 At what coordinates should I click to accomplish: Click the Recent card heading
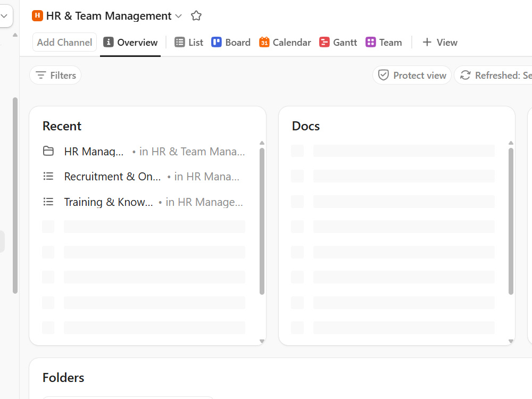[62, 126]
